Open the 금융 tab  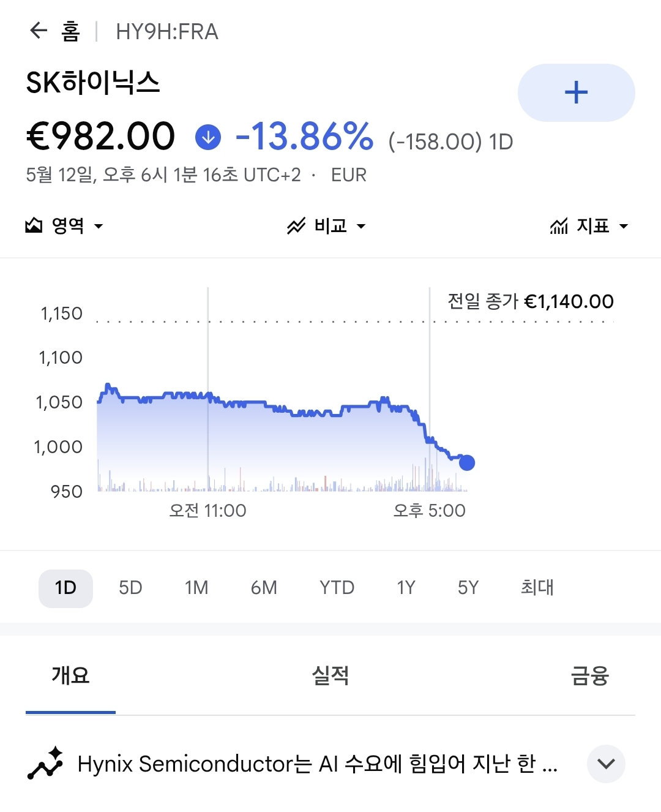click(x=589, y=675)
